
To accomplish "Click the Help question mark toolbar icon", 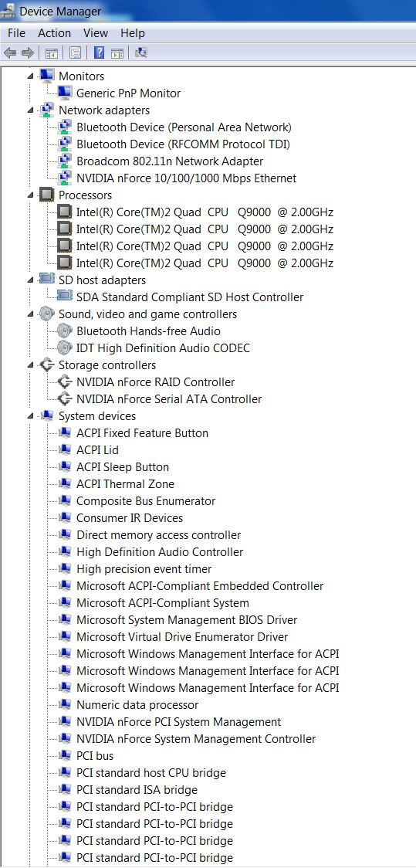I will click(x=99, y=53).
